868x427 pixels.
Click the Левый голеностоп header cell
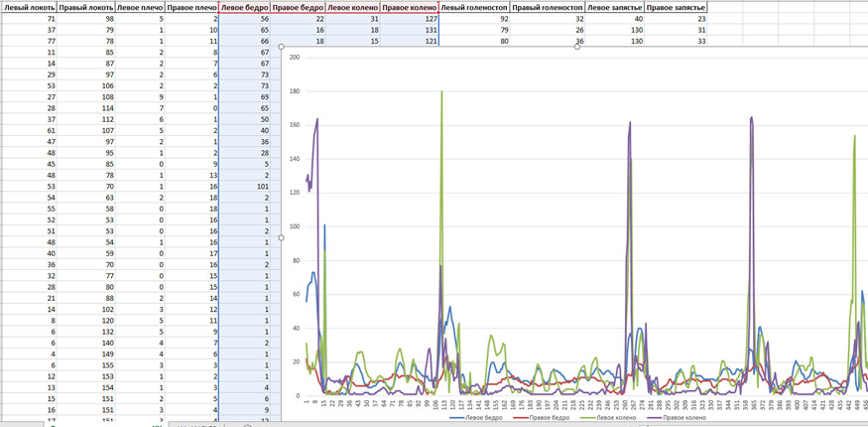(474, 7)
